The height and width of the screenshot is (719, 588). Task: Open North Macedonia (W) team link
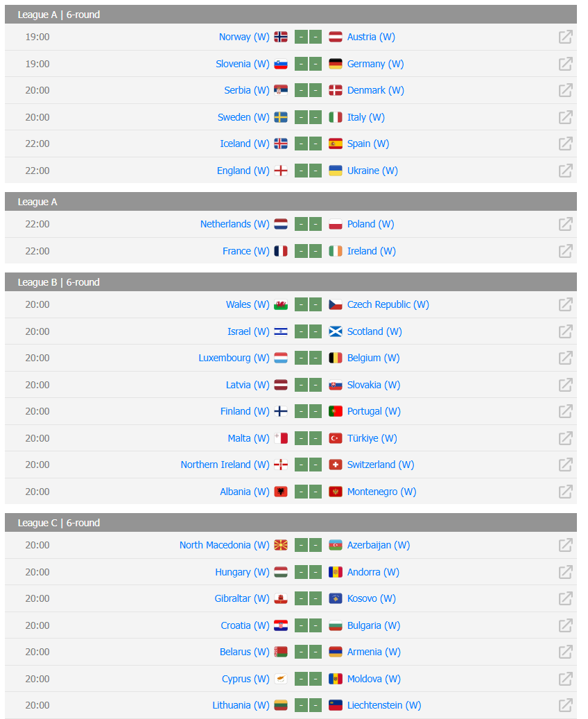(x=224, y=545)
